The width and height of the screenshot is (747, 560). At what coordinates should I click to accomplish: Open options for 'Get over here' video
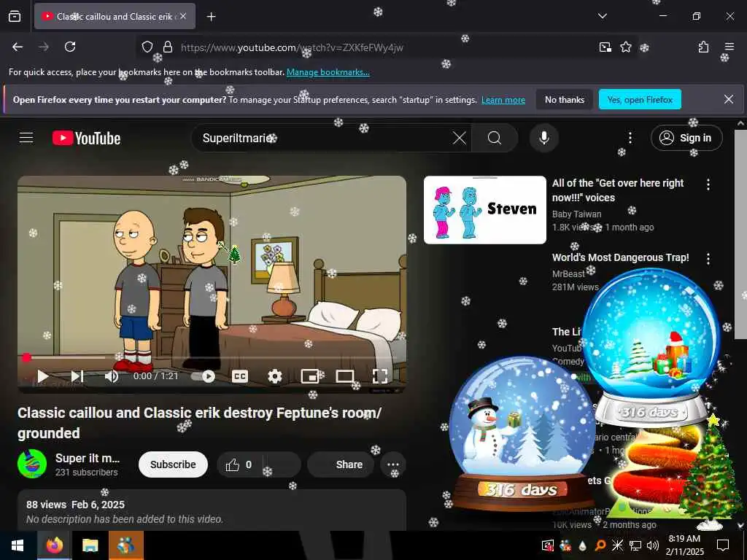click(708, 184)
